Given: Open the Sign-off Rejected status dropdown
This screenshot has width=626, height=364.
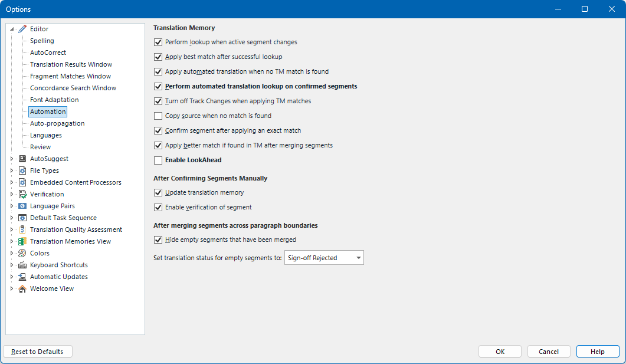Looking at the screenshot, I should tap(324, 258).
